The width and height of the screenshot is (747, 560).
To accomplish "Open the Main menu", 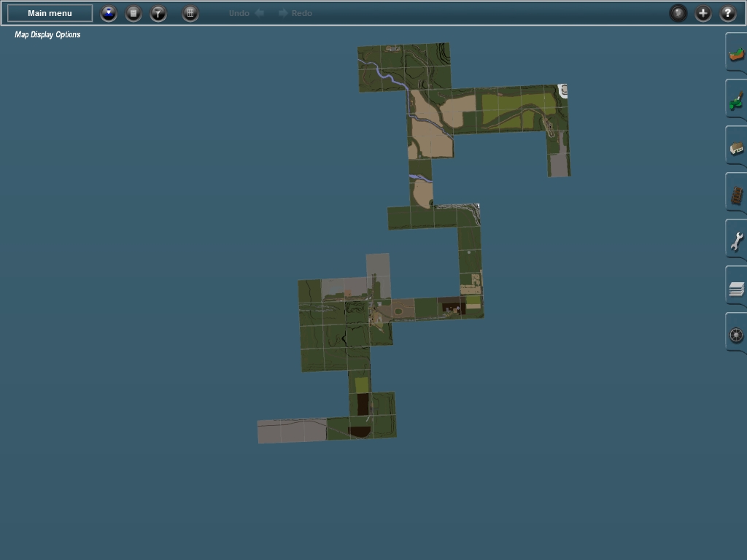I will pyautogui.click(x=50, y=13).
